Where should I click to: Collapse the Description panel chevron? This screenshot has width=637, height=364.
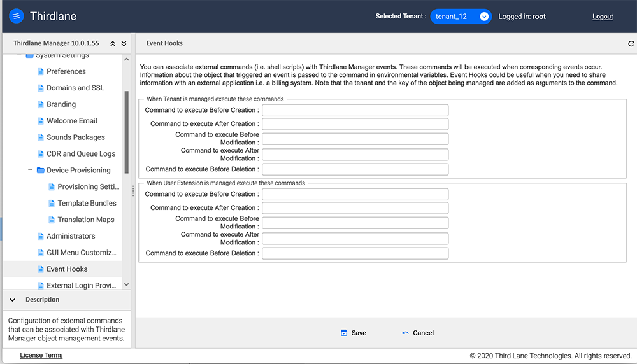13,300
